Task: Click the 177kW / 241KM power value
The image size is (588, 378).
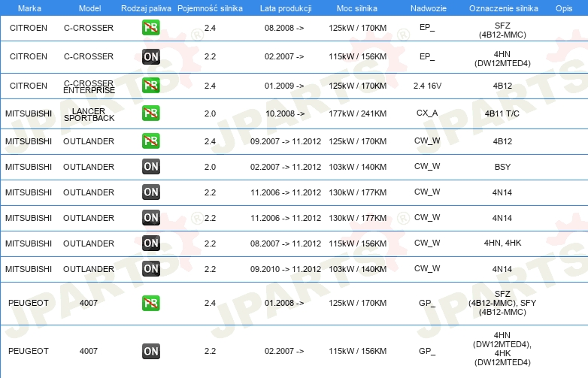Action: click(357, 113)
